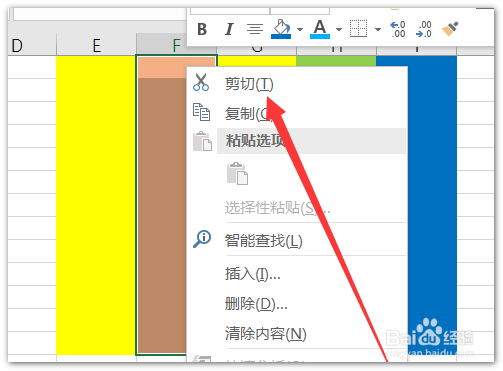Click the yellow column E cells

(96, 205)
